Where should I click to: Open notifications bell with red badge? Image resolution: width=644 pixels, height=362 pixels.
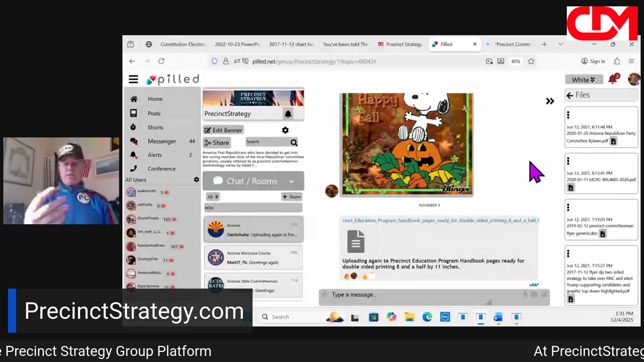tap(613, 79)
